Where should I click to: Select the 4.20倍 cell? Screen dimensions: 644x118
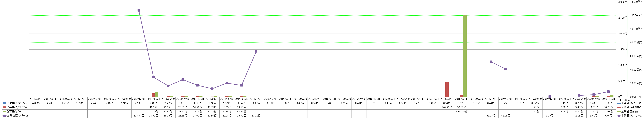[51, 103]
